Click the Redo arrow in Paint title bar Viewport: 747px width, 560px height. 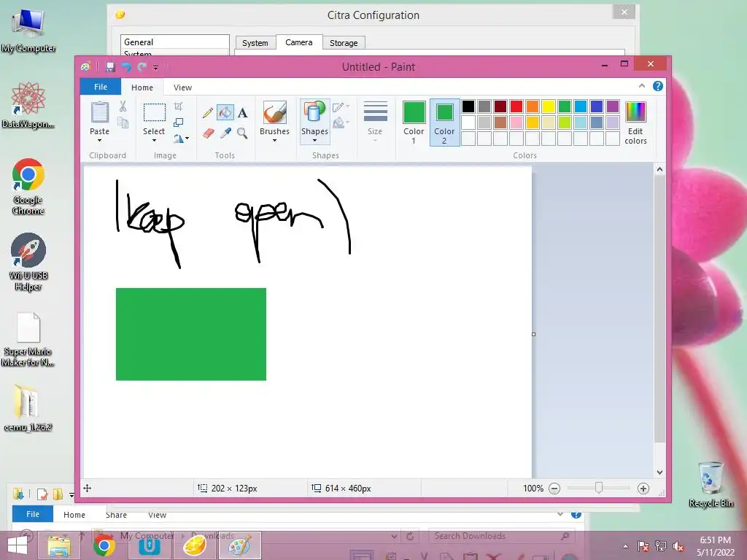tap(142, 67)
